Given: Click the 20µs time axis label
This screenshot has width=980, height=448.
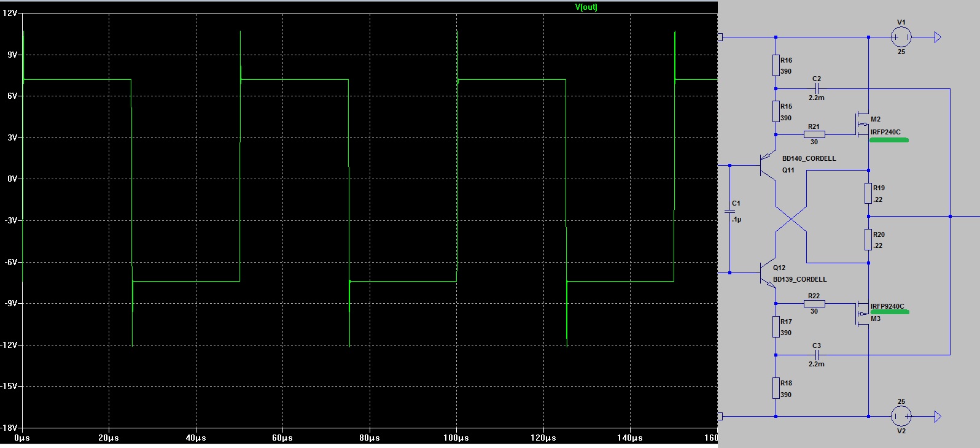Looking at the screenshot, I should point(109,438).
